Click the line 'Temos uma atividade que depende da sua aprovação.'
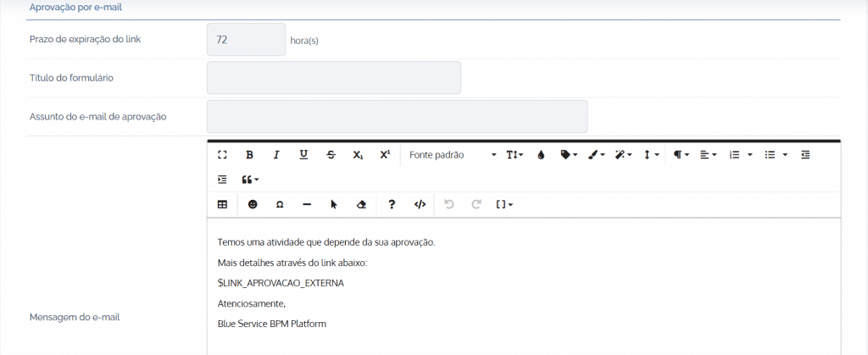This screenshot has width=868, height=355. (326, 242)
